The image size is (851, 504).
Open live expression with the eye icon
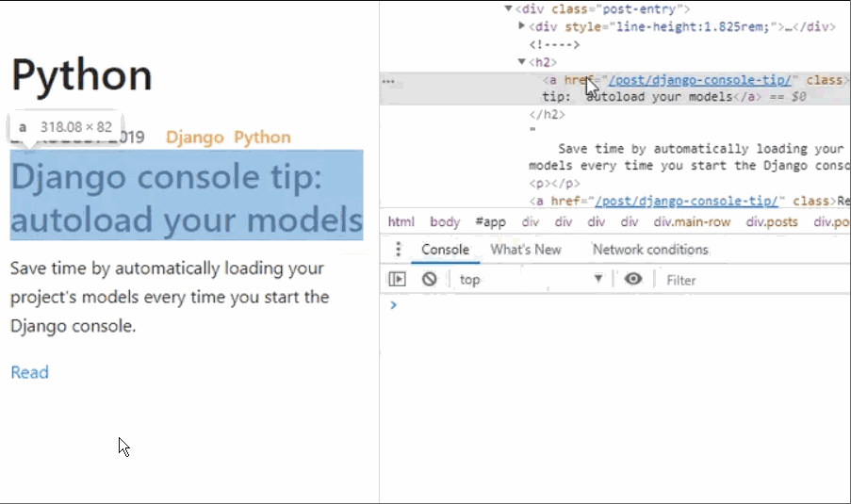632,279
